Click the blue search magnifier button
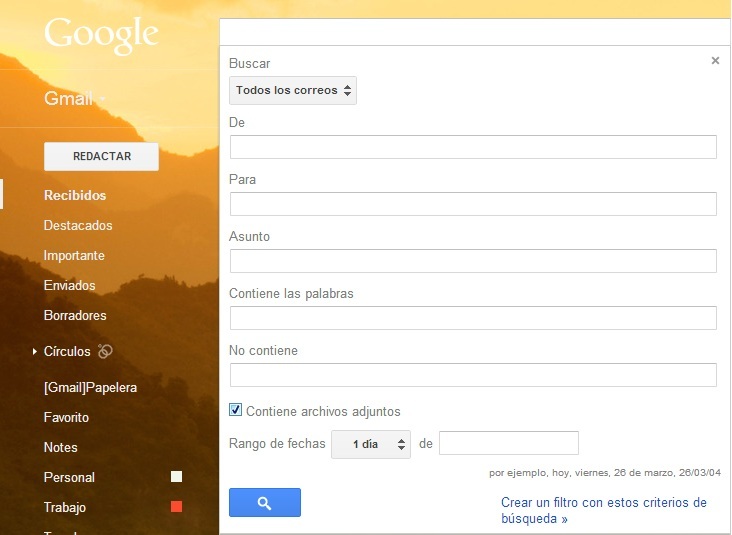This screenshot has height=535, width=732. pos(265,502)
